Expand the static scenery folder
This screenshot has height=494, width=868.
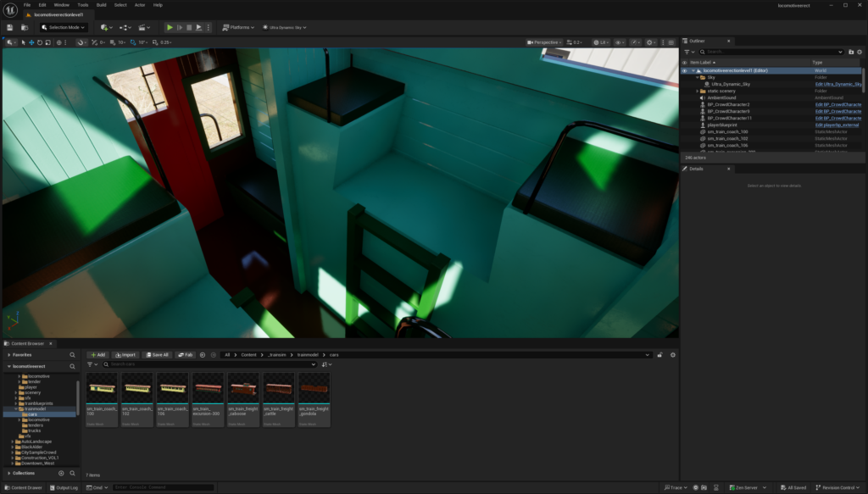point(697,91)
